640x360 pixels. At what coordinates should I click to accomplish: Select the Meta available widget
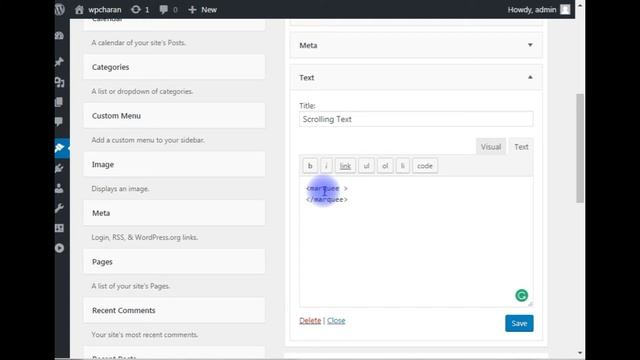(x=174, y=213)
